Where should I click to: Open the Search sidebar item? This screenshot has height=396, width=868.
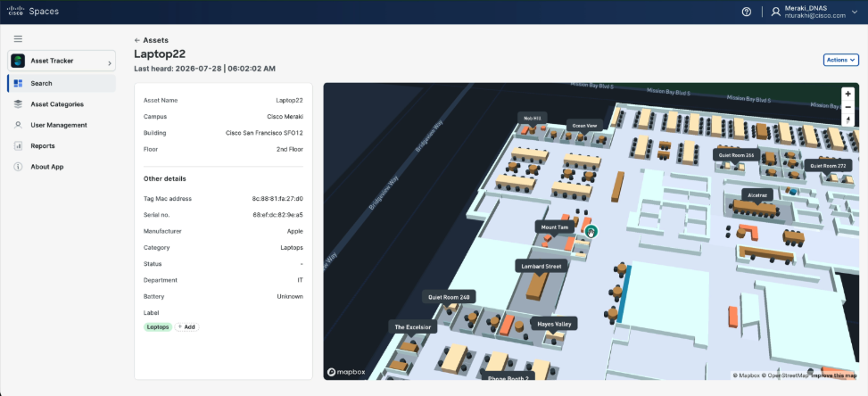point(62,84)
